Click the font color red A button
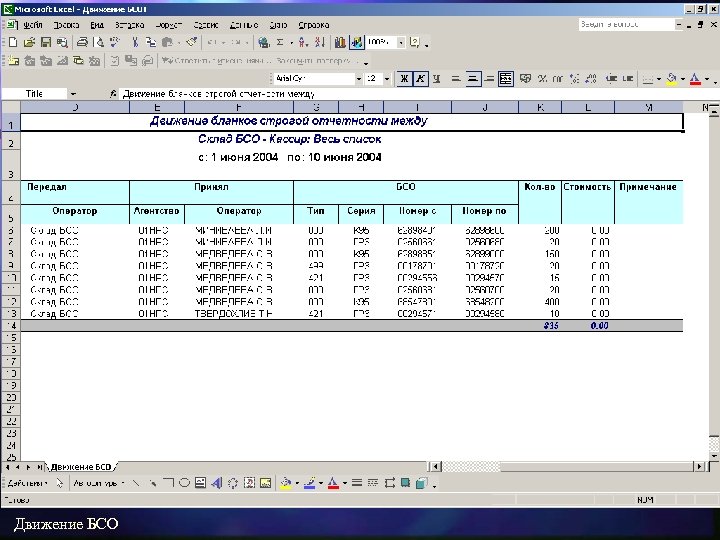Screen dimensions: 720x540 point(694,78)
